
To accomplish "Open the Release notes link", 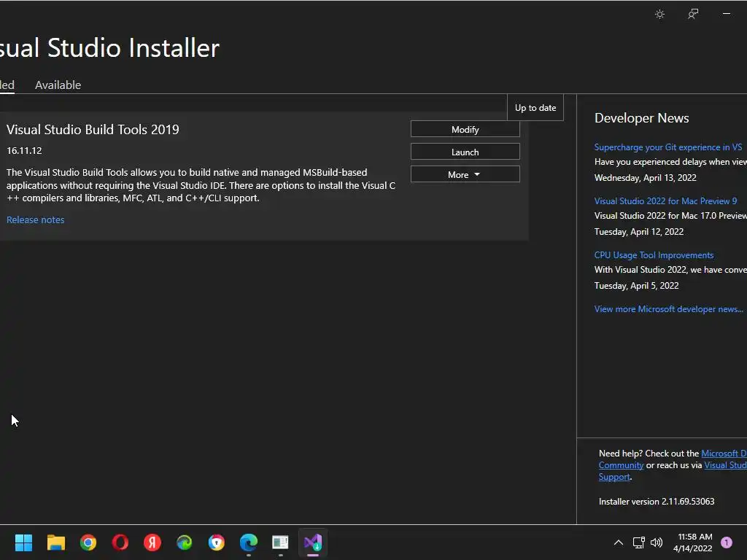I will pyautogui.click(x=35, y=219).
